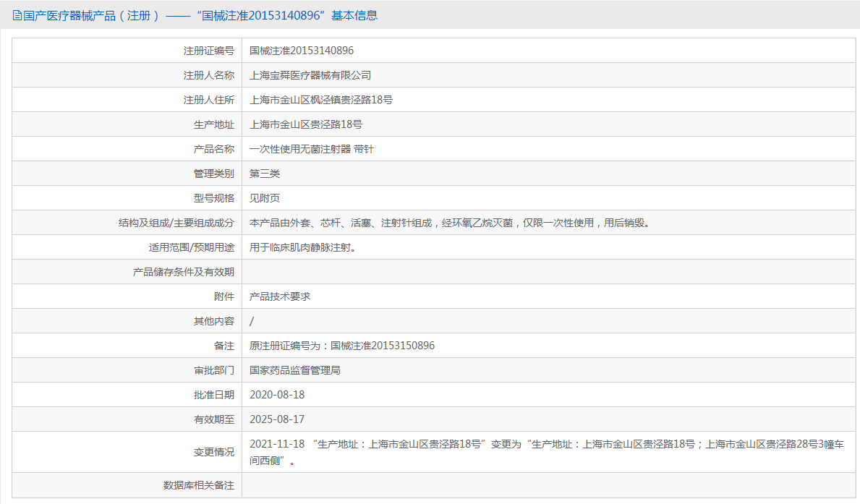Screen dimensions: 860x504
Task: Click the 见附页 model specification value
Action: click(x=265, y=198)
